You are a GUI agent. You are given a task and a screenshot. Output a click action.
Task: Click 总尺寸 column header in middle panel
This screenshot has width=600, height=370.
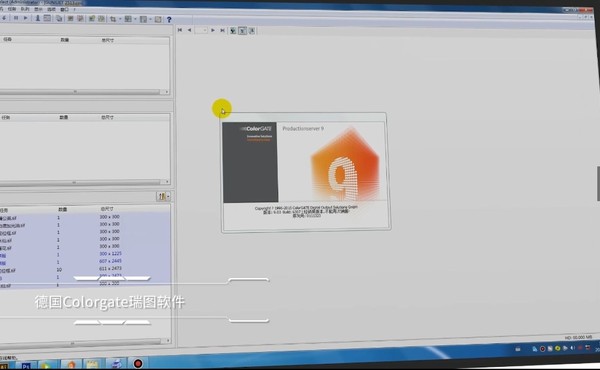coord(107,117)
